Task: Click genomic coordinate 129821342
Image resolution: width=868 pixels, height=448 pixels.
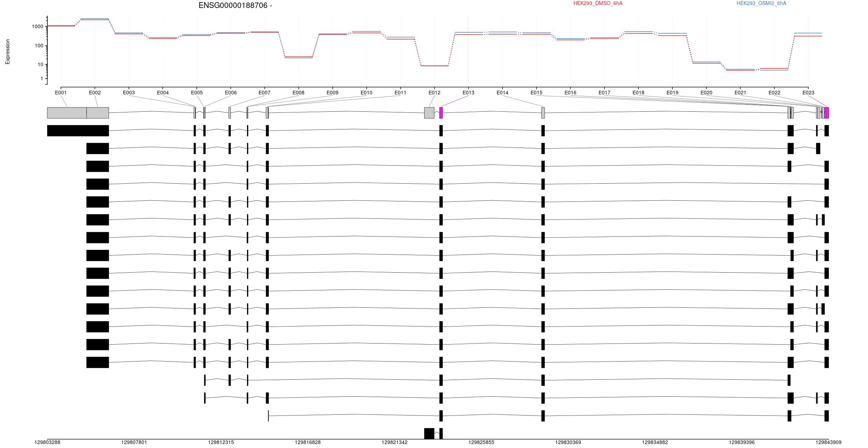Action: (x=395, y=442)
